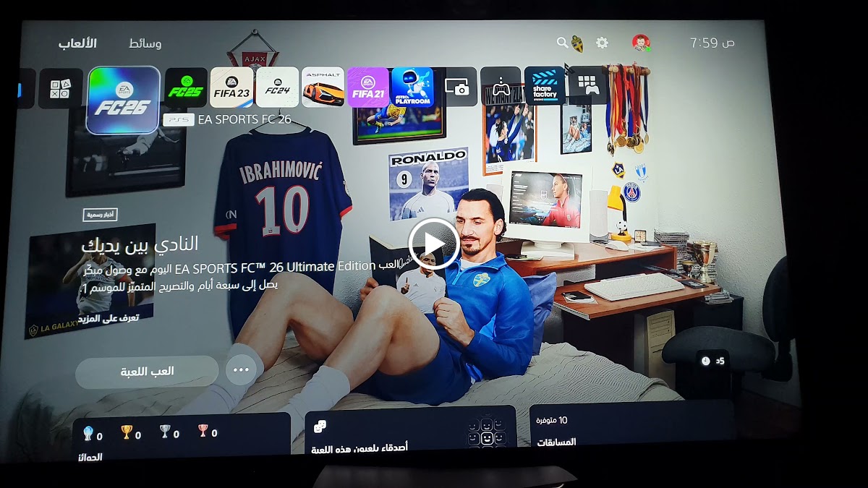This screenshot has height=488, width=868.
Task: Switch to the وسائط (Media) tab
Action: (x=145, y=44)
